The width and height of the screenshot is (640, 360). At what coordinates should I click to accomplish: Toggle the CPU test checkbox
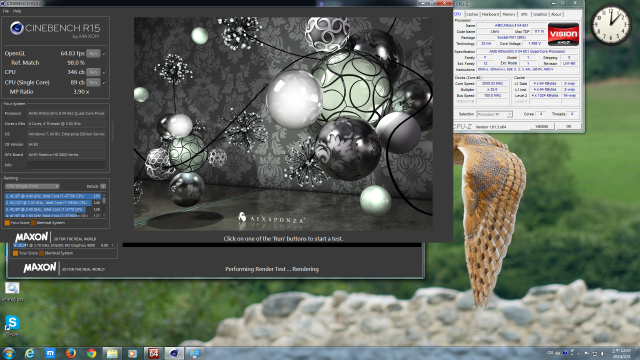pos(104,72)
